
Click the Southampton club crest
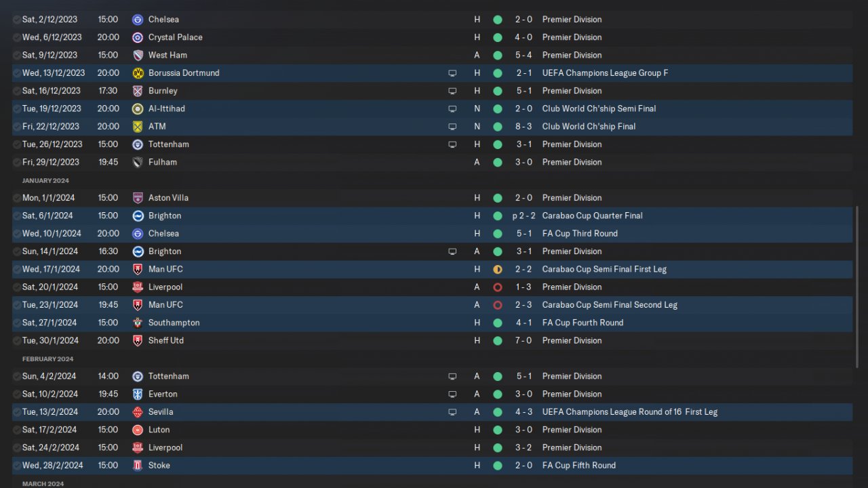pyautogui.click(x=138, y=323)
